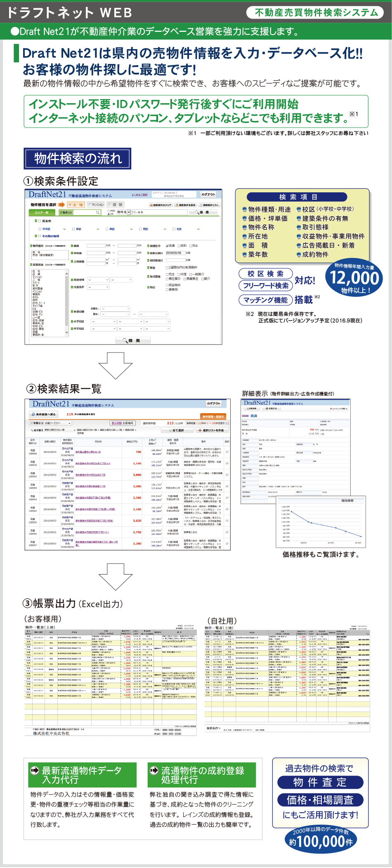
Task: Enable 2週間以内の新規物件 checkbox
Action: click(x=167, y=267)
